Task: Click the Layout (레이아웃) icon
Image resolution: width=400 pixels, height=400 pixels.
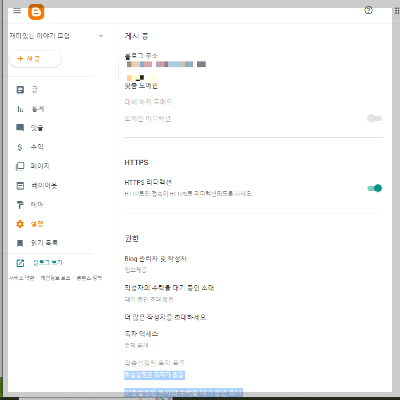Action: (x=20, y=186)
